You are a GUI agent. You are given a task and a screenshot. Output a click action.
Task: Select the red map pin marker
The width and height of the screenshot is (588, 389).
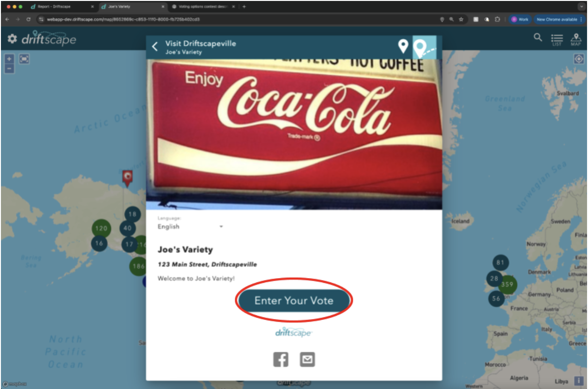coord(127,177)
